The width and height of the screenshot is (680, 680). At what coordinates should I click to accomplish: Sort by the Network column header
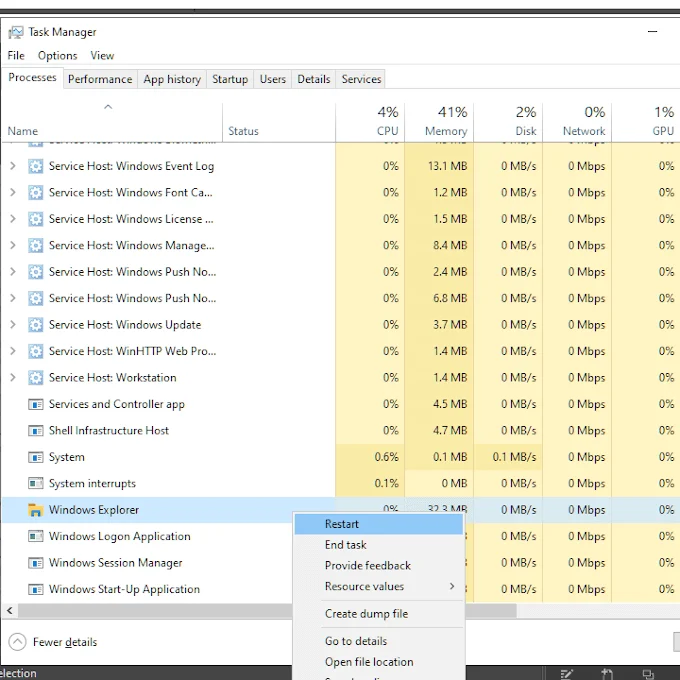point(577,122)
